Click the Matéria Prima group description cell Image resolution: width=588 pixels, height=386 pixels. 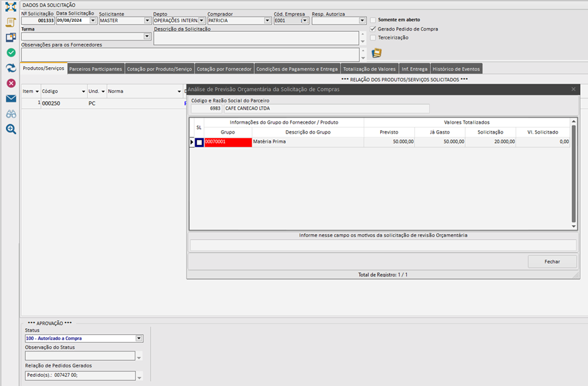pos(308,142)
